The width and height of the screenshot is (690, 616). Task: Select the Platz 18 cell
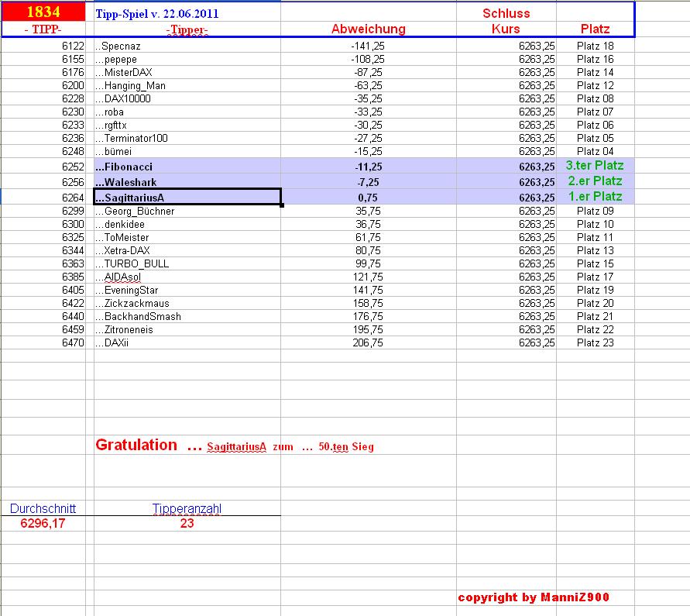coord(595,46)
